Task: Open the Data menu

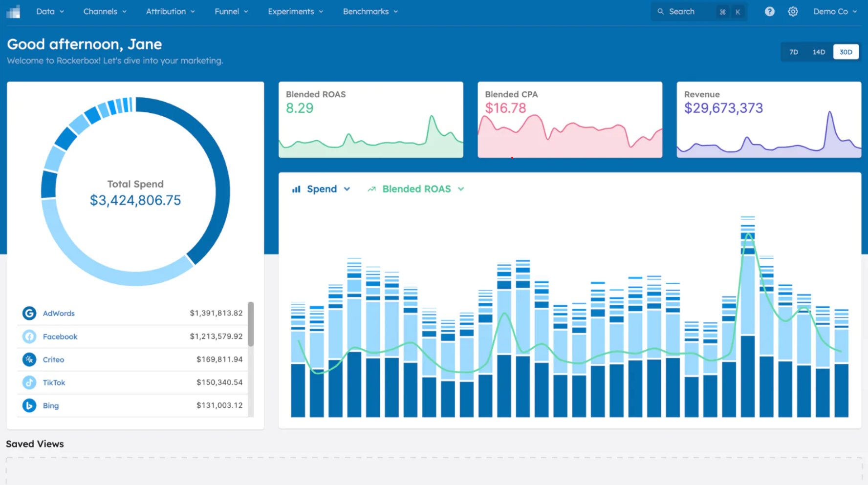Action: 50,12
